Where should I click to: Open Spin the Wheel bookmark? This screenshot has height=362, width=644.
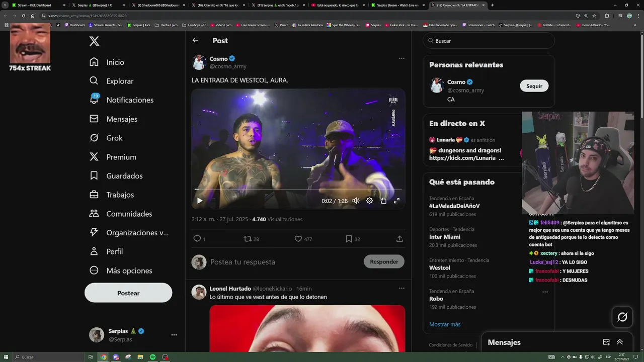click(345, 25)
